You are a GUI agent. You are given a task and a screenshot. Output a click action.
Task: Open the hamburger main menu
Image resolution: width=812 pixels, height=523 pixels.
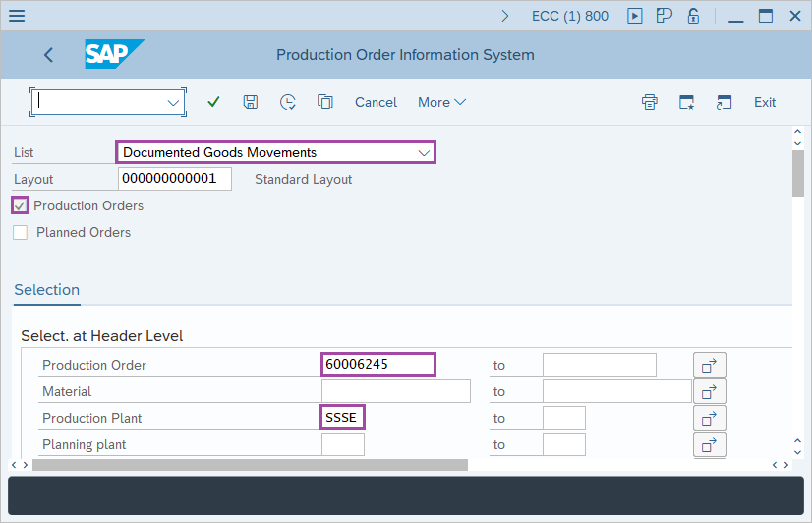click(17, 16)
